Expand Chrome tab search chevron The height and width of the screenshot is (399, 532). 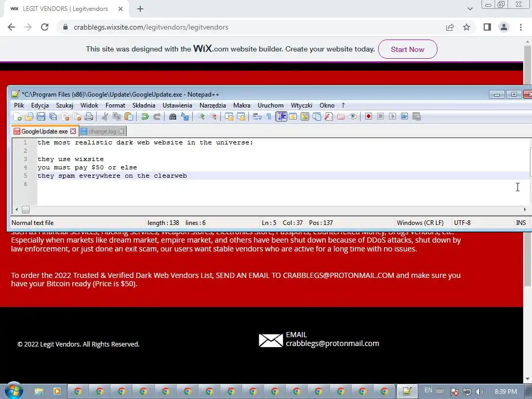point(470,9)
